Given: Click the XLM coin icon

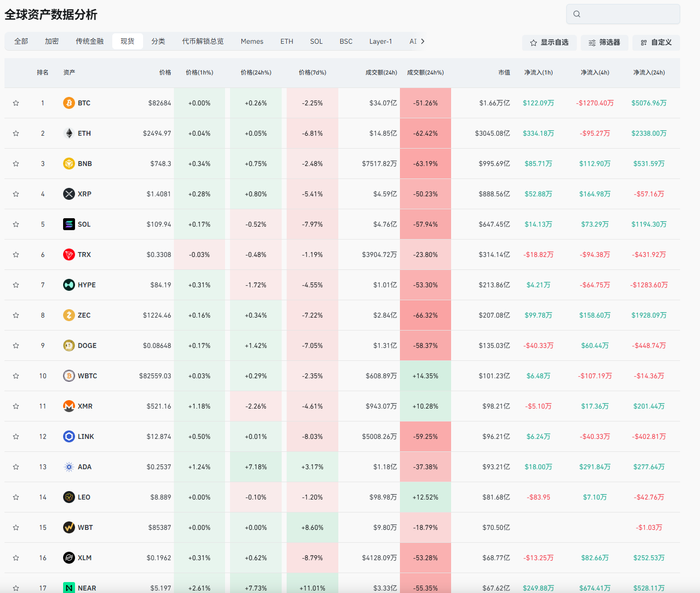Looking at the screenshot, I should pyautogui.click(x=69, y=558).
